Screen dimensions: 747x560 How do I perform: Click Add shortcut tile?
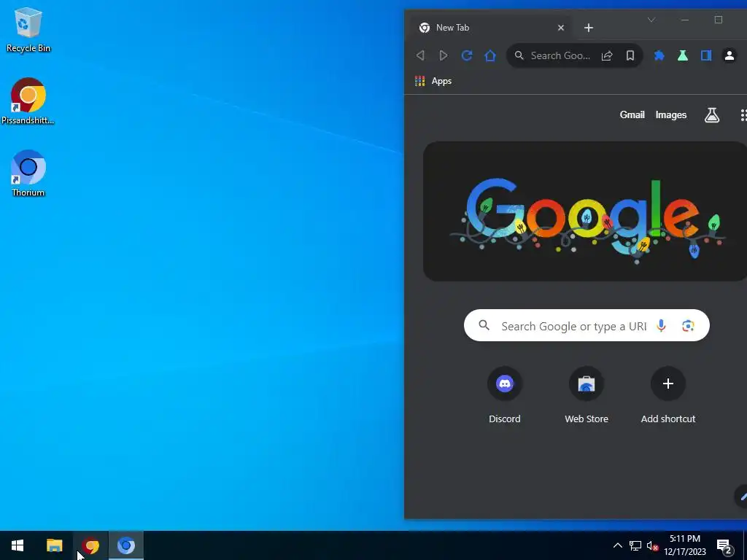pos(668,395)
